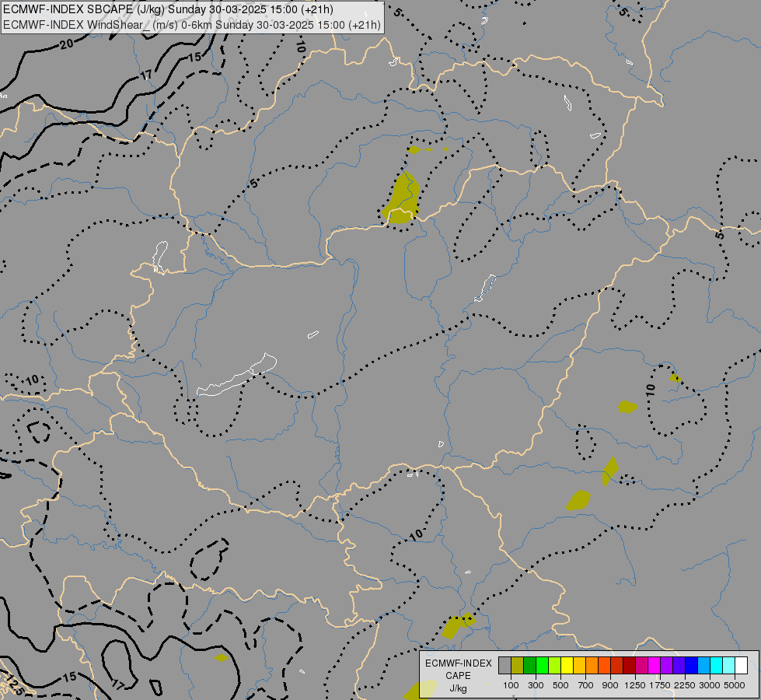Screen dimensions: 761x700
Task: Click the 'J/kg' unit label in legend
Action: click(458, 688)
